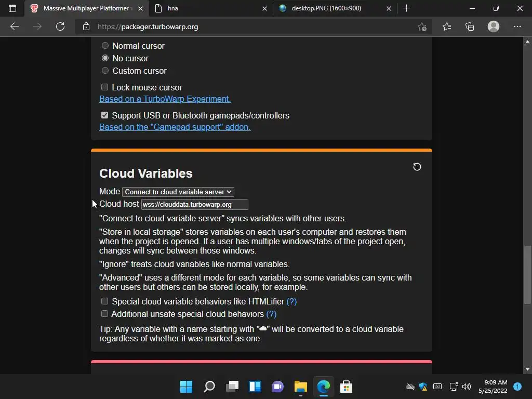
Task: Enable Special cloud variable behaviors like HTMLifier
Action: [x=104, y=301]
